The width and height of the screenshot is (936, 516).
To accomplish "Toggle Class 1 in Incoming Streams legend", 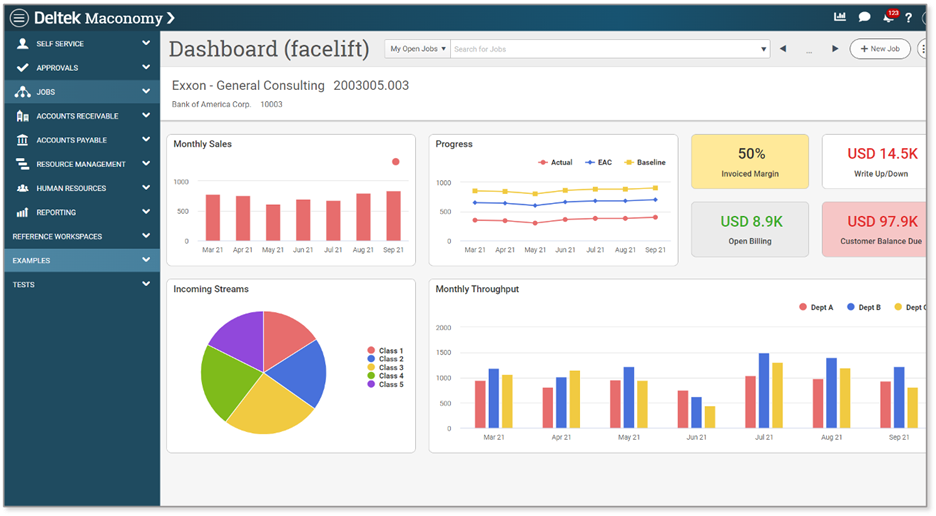I will coord(386,351).
